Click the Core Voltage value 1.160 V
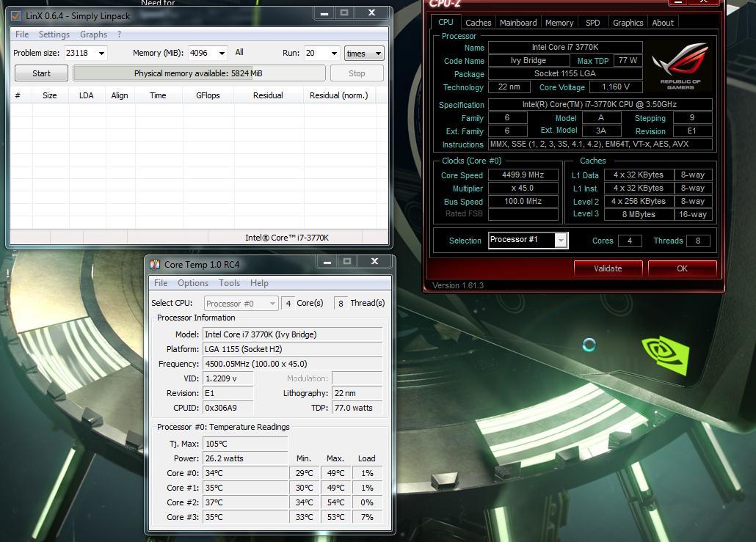Image resolution: width=756 pixels, height=542 pixels. click(x=616, y=87)
